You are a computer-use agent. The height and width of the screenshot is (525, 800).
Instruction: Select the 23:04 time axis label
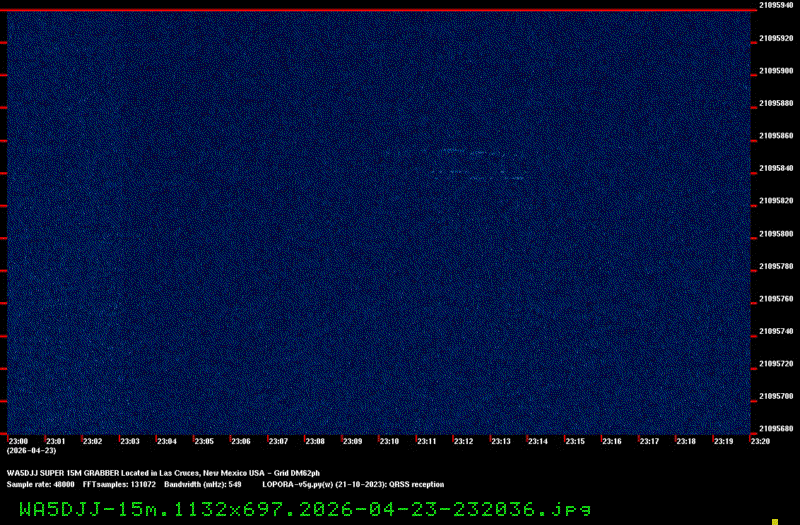pyautogui.click(x=167, y=441)
